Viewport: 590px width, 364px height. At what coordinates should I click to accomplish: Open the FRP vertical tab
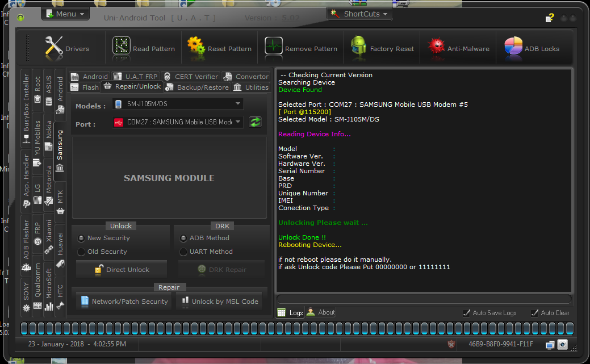tap(37, 234)
